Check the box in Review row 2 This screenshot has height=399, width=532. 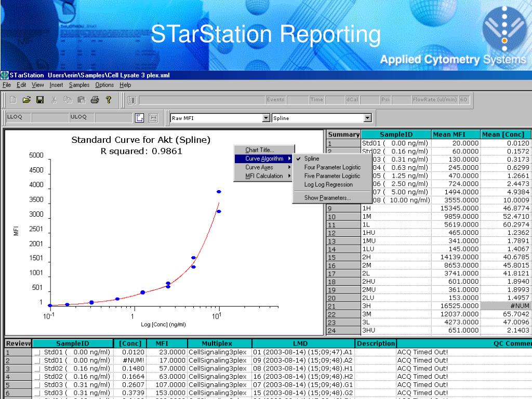[x=37, y=361]
